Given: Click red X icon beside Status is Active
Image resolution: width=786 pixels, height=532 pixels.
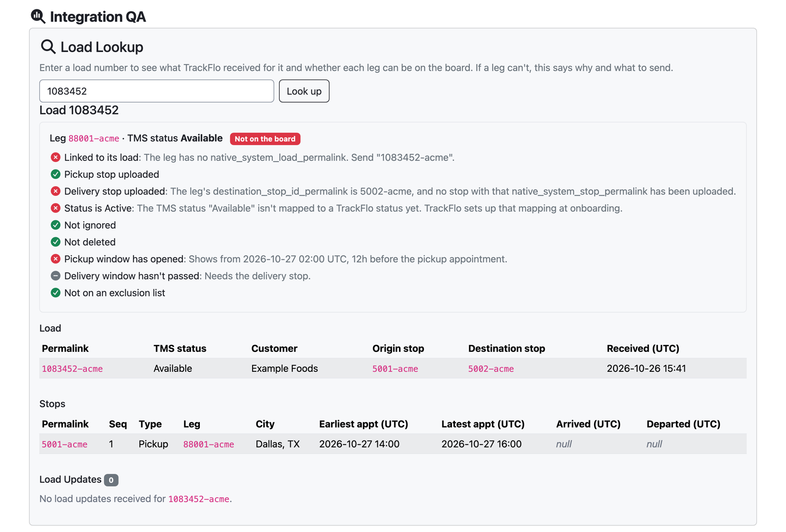Looking at the screenshot, I should coord(56,208).
